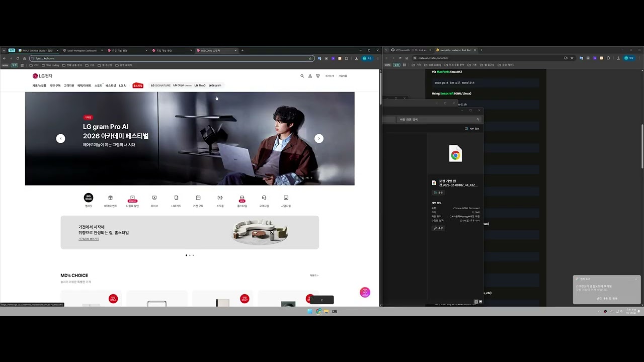Open the pink AI chat bubble
The image size is (644, 362).
[x=365, y=292]
